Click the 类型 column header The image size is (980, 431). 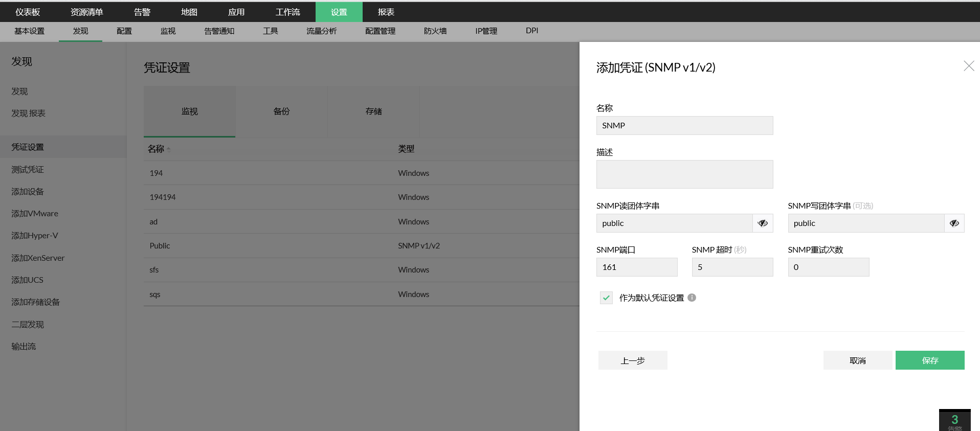coord(406,149)
